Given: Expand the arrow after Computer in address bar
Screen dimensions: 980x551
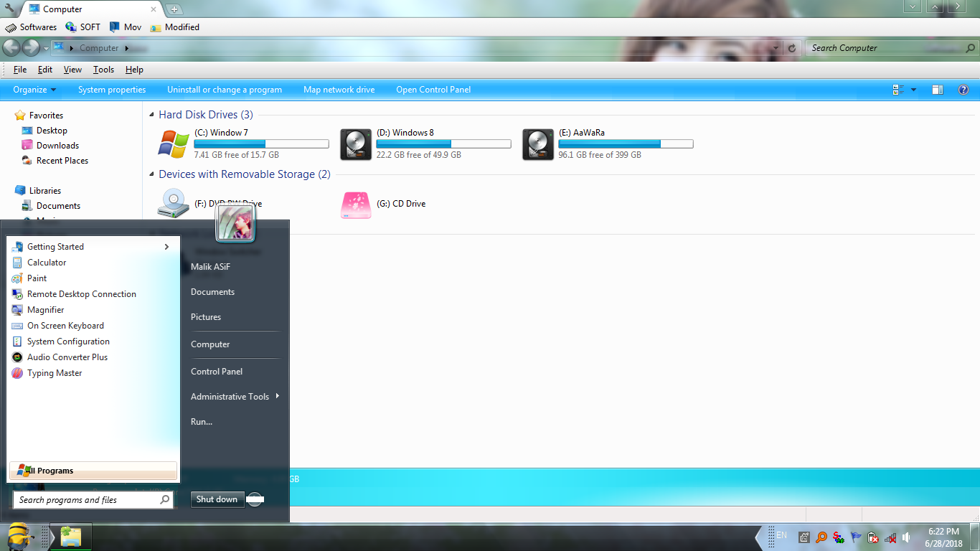Looking at the screenshot, I should tap(127, 48).
